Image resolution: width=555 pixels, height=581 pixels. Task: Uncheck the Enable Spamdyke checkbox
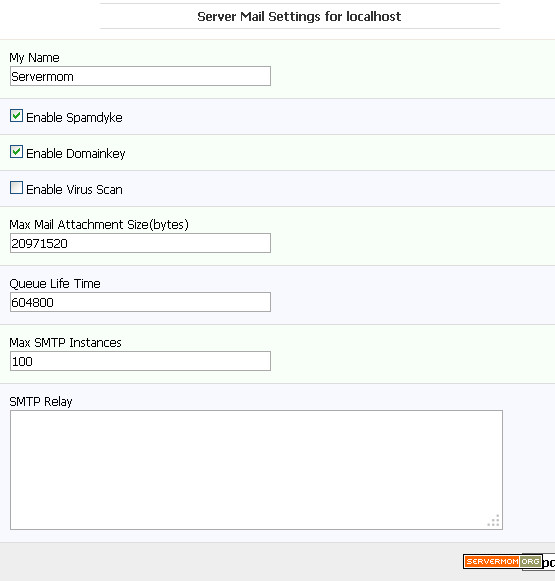[16, 116]
